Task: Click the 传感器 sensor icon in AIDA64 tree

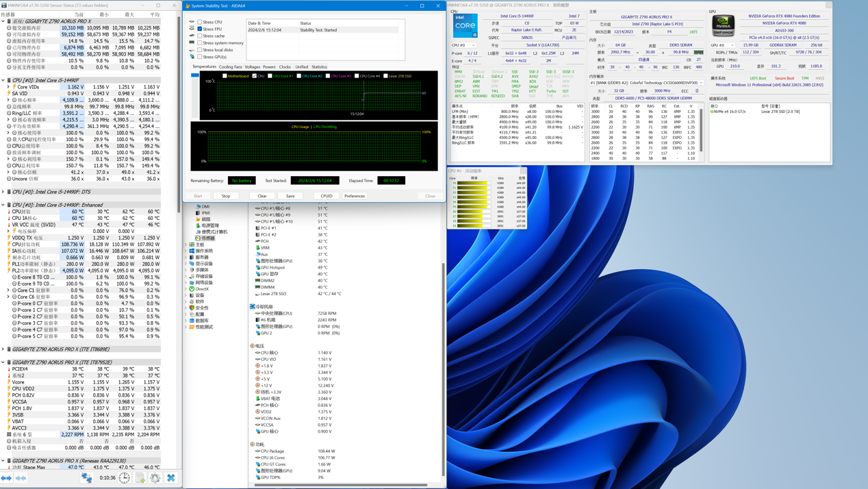Action: point(199,238)
